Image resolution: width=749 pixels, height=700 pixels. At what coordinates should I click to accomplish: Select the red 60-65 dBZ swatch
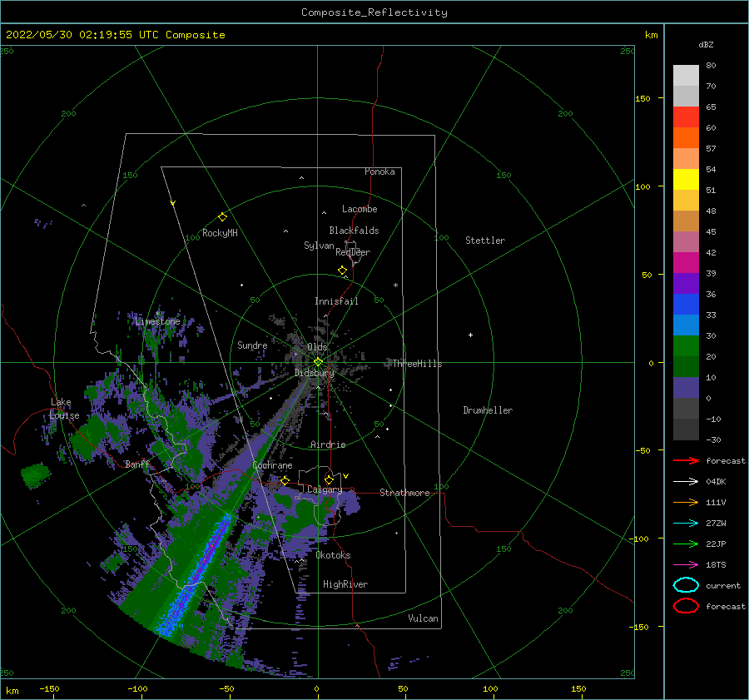pos(686,117)
